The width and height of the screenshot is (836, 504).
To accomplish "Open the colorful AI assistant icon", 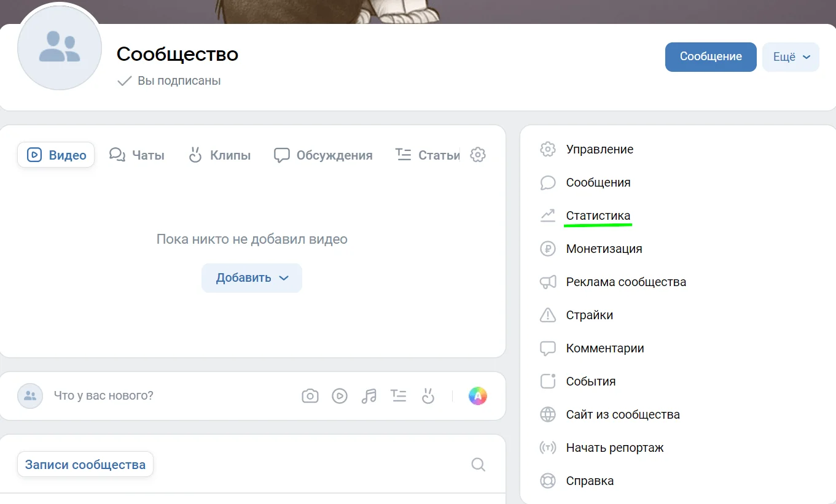I will click(x=477, y=396).
